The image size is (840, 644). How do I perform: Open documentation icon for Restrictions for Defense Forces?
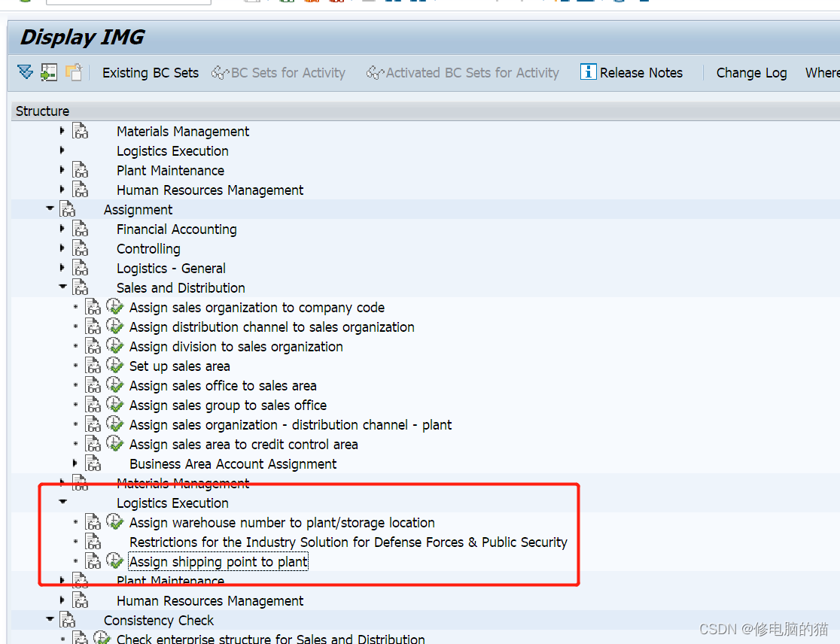93,542
